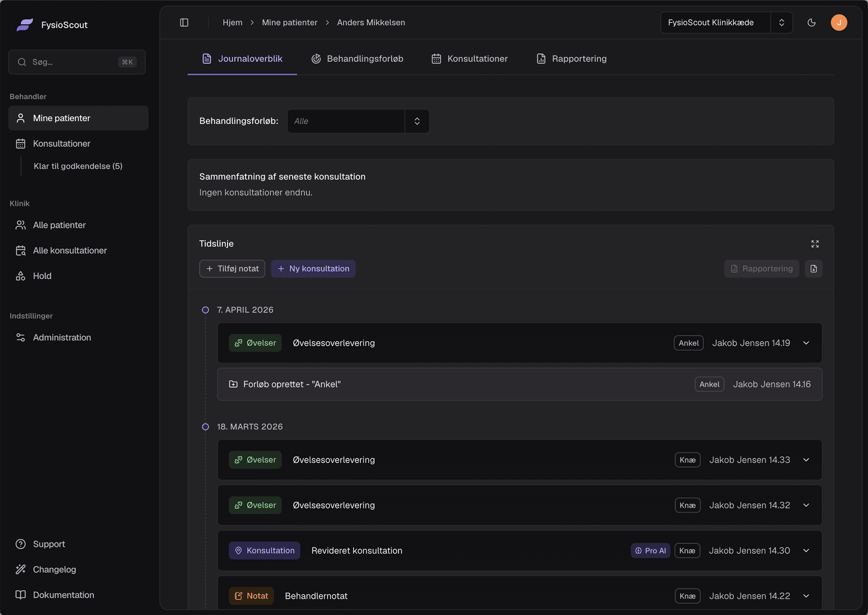This screenshot has width=868, height=615.
Task: Click the FysioScout logo icon
Action: click(25, 25)
